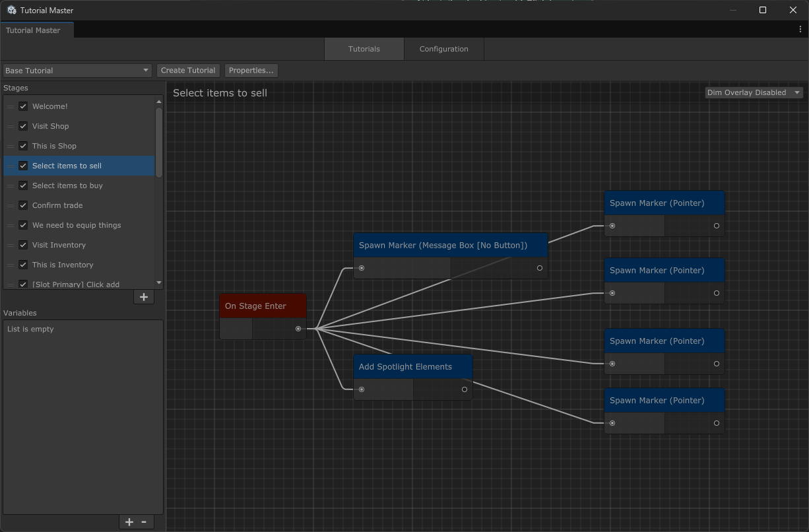Image resolution: width=809 pixels, height=532 pixels.
Task: Click Message Box node output port
Action: (540, 268)
